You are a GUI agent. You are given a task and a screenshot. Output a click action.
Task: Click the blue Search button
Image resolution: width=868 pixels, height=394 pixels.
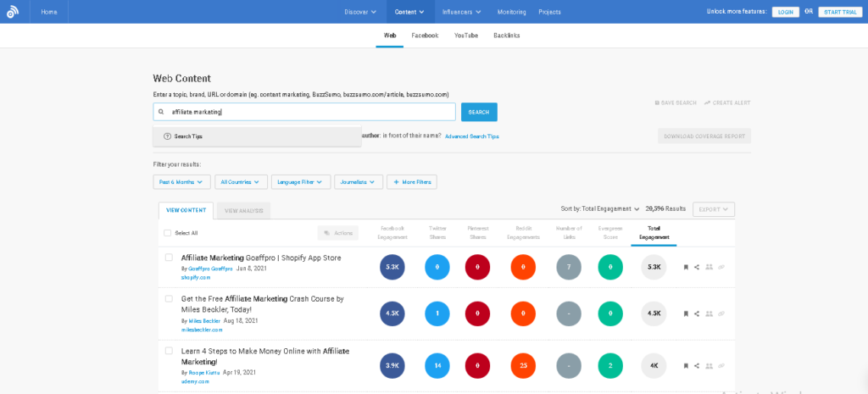coord(479,112)
